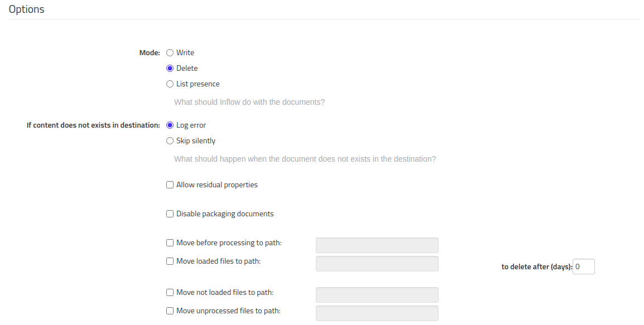The width and height of the screenshot is (644, 325).
Task: Click the Move loaded files path field
Action: pyautogui.click(x=377, y=263)
